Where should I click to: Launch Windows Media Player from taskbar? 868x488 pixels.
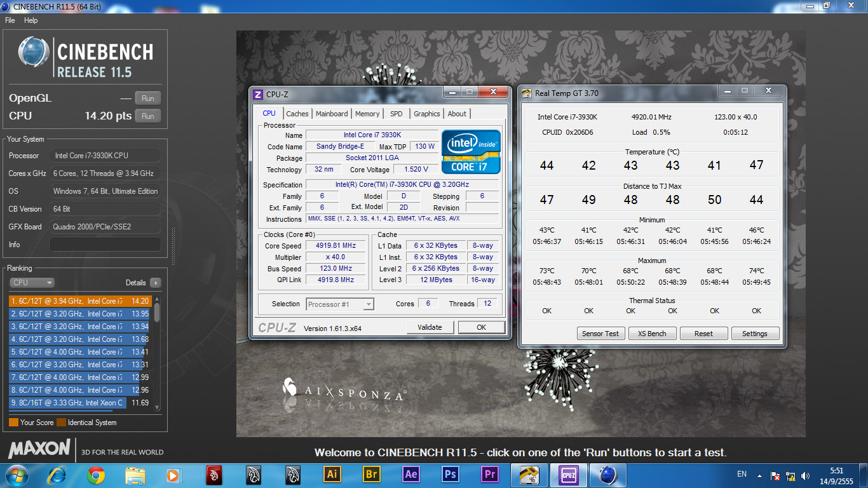point(173,475)
